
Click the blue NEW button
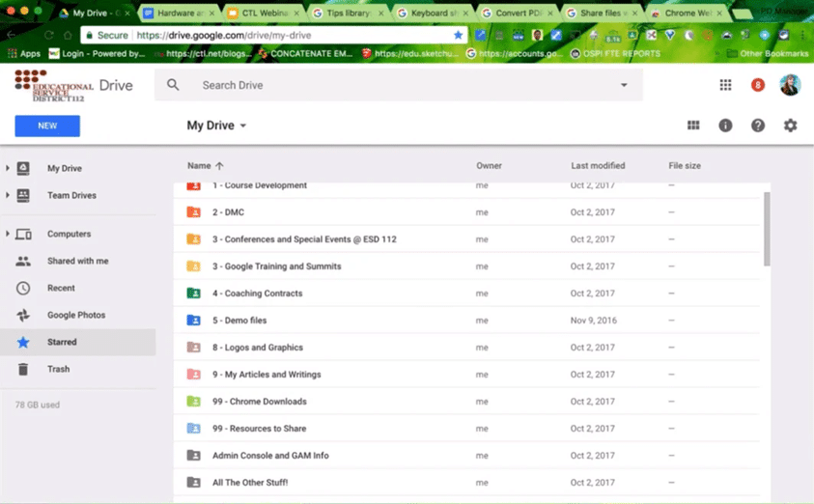tap(47, 126)
